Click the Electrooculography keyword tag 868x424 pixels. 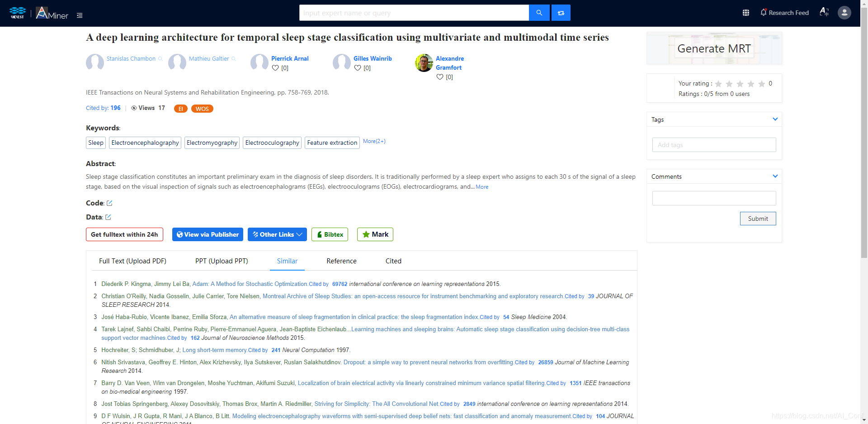tap(272, 143)
